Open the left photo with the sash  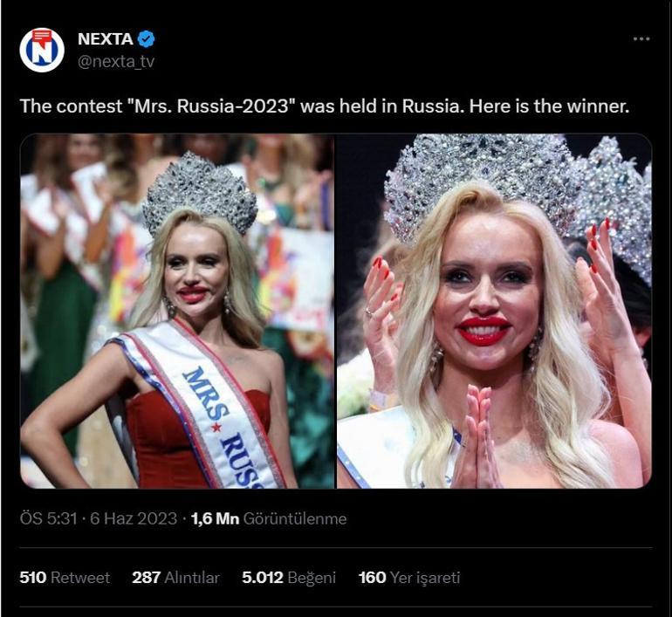point(177,311)
